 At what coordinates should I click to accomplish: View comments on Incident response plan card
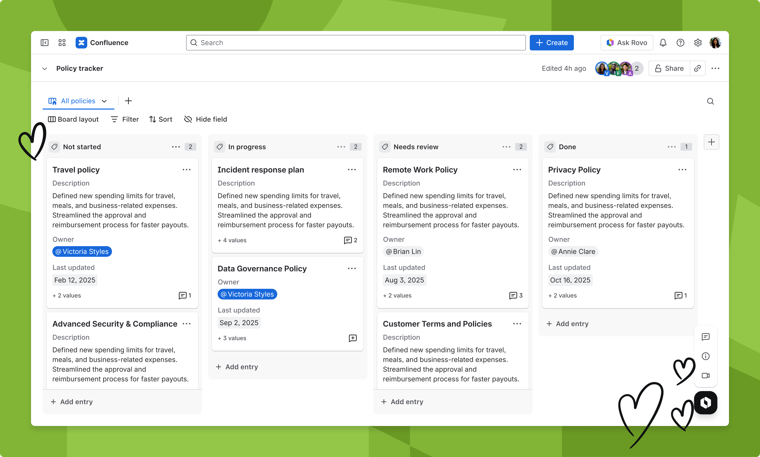coord(350,240)
